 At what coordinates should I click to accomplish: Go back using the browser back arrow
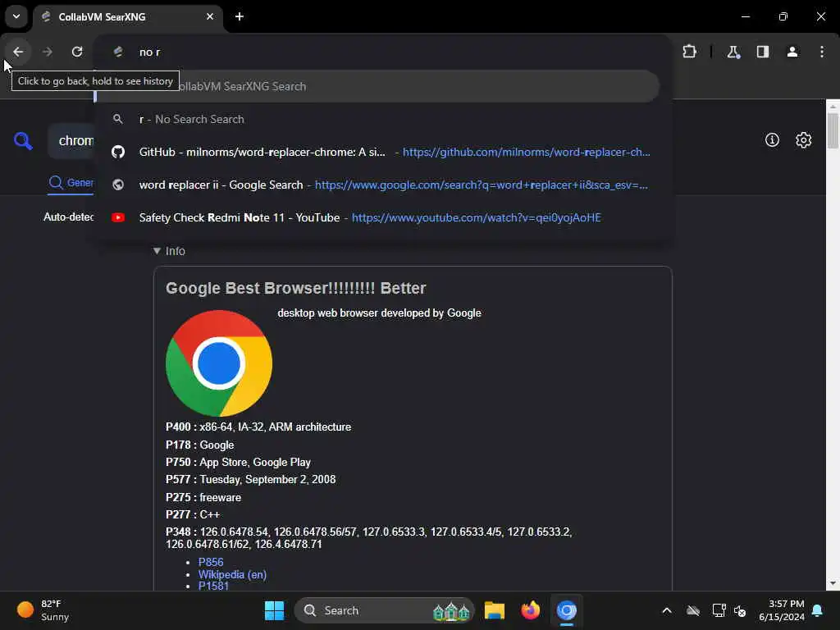tap(18, 52)
